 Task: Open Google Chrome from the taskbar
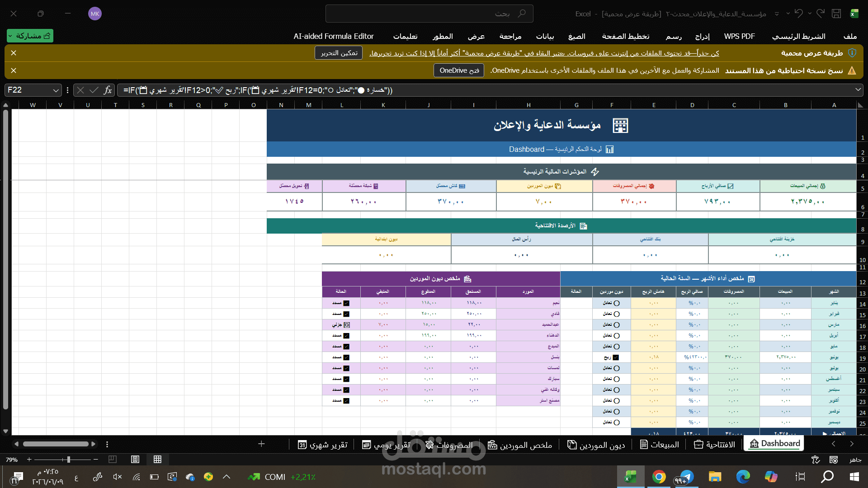point(659,477)
